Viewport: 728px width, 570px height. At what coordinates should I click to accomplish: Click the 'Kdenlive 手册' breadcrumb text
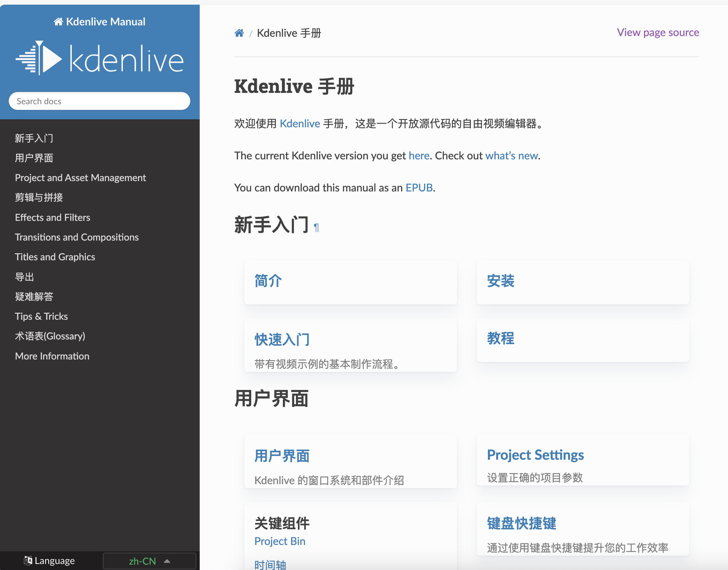point(289,33)
